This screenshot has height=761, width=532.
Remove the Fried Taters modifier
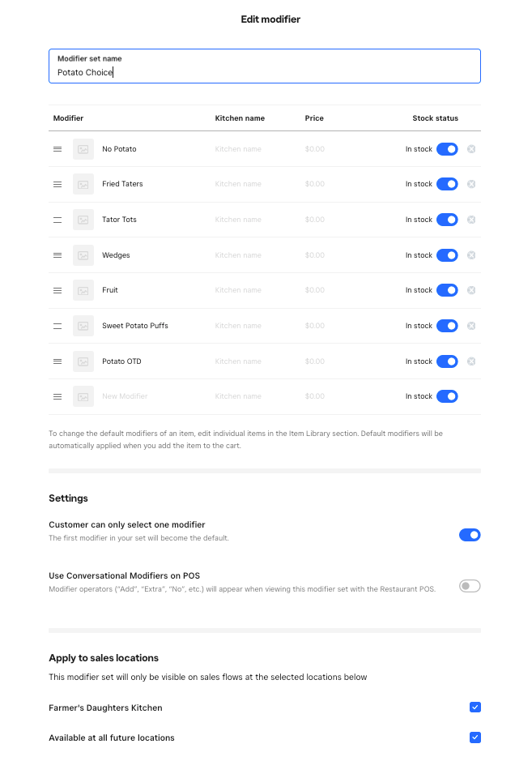pyautogui.click(x=471, y=184)
